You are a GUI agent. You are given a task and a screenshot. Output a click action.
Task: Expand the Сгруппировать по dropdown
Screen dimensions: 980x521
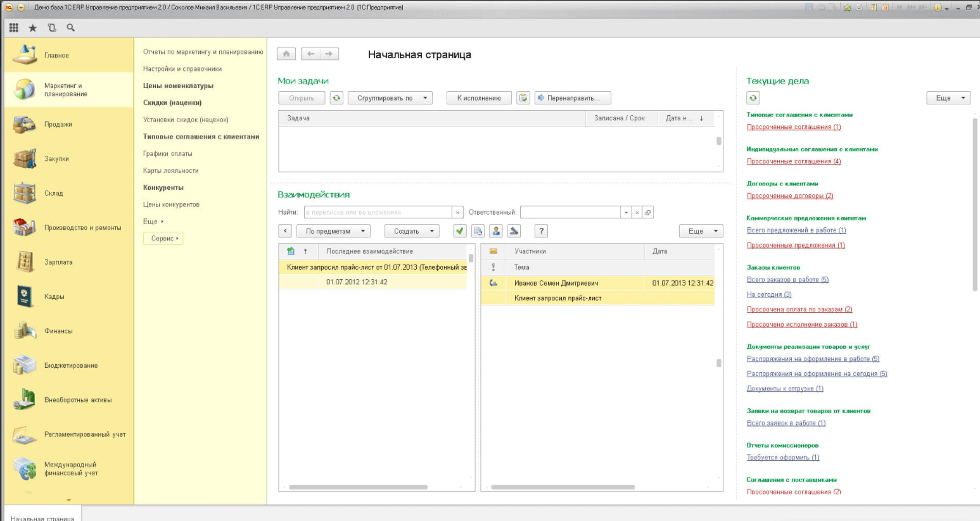(390, 98)
